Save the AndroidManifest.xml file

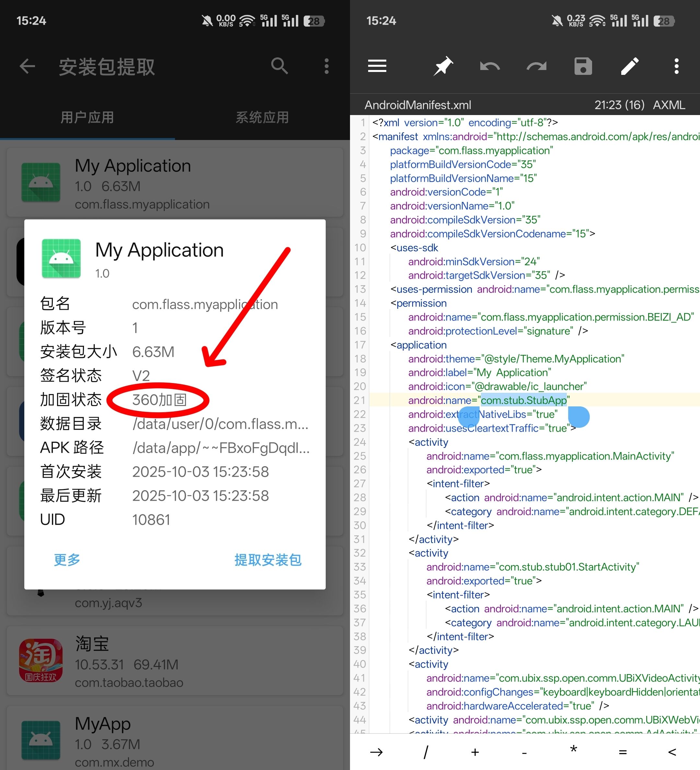tap(583, 66)
